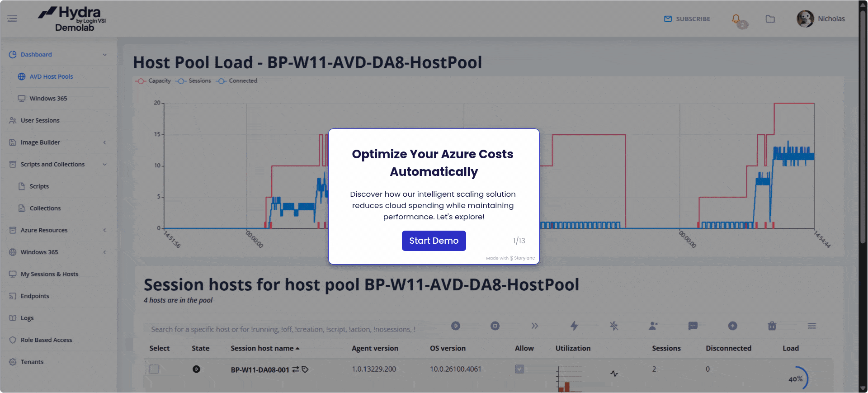Viewport: 868px width, 393px height.
Task: Click the start hosts play icon
Action: (x=456, y=326)
